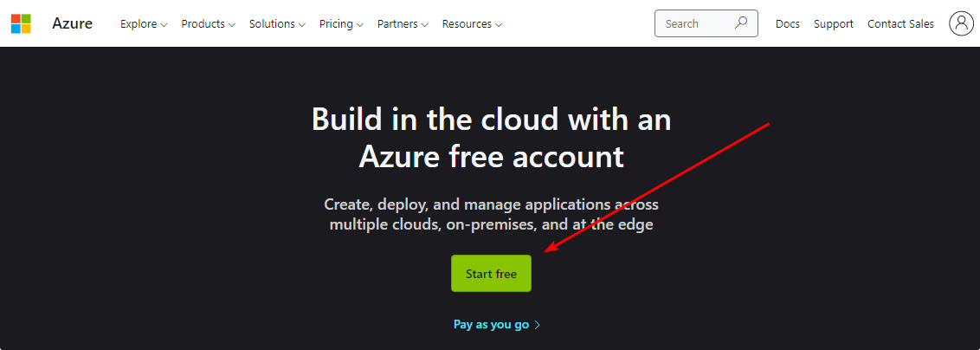Open the Explore menu
Screen dimensions: 980x350
pyautogui.click(x=144, y=24)
